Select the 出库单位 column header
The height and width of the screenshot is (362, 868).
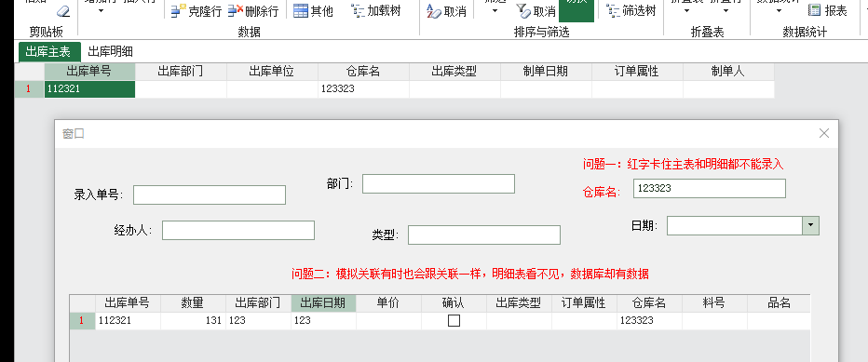tap(272, 72)
